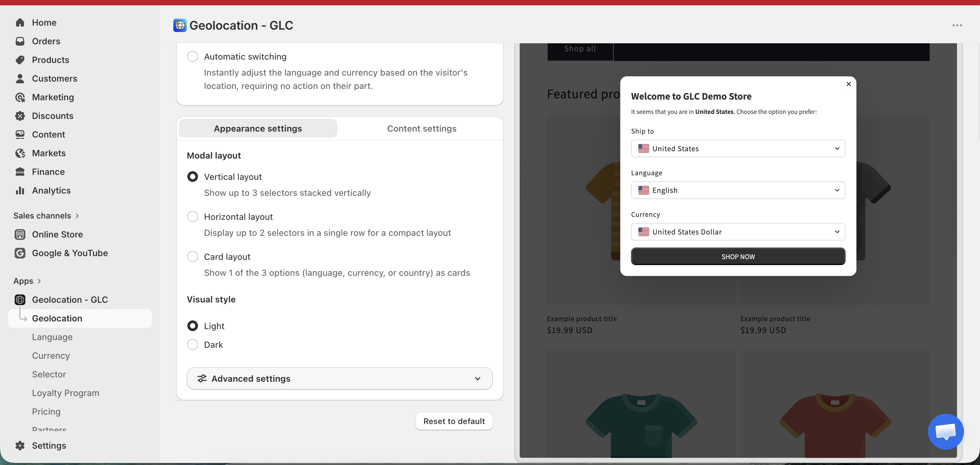Screen dimensions: 980x465
Task: Click the Marketing target icon
Action: [x=20, y=97]
